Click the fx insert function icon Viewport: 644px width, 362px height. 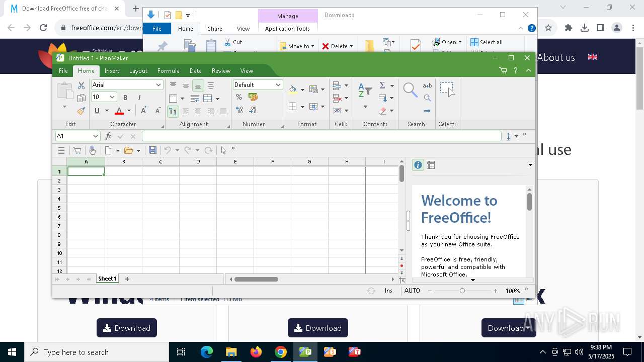tap(108, 136)
